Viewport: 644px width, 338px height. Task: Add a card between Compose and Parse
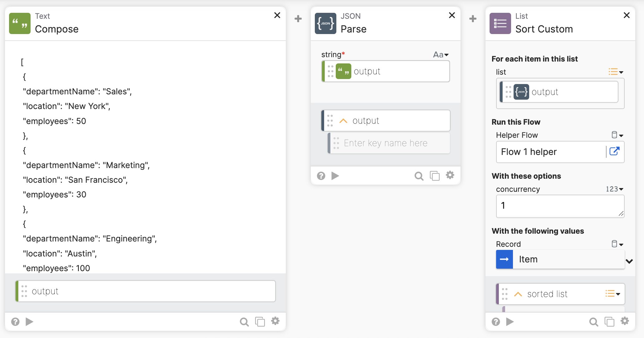[298, 19]
